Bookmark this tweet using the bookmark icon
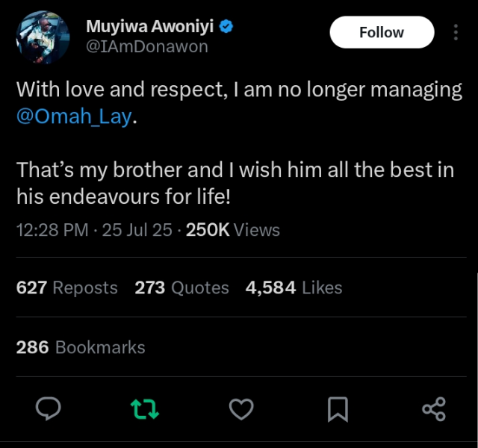Screen dimensions: 478x448 pyautogui.click(x=337, y=408)
